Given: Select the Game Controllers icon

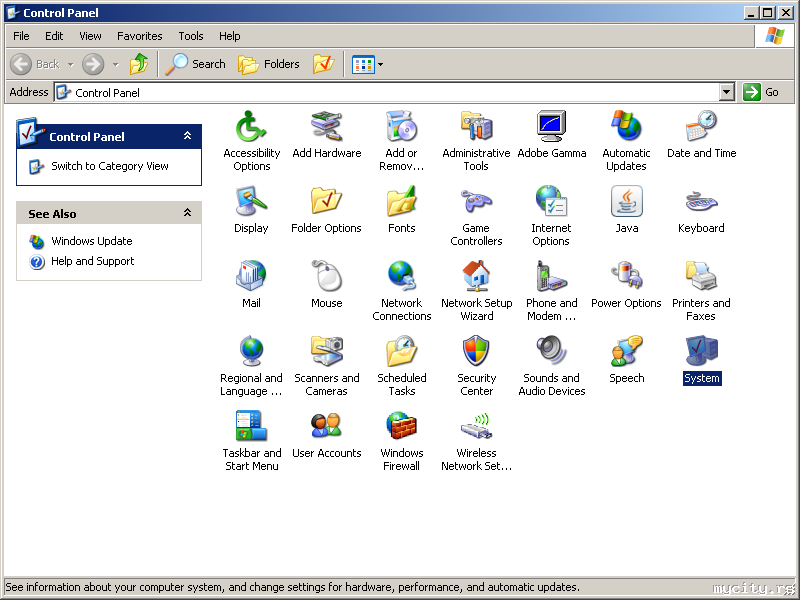Looking at the screenshot, I should (476, 203).
